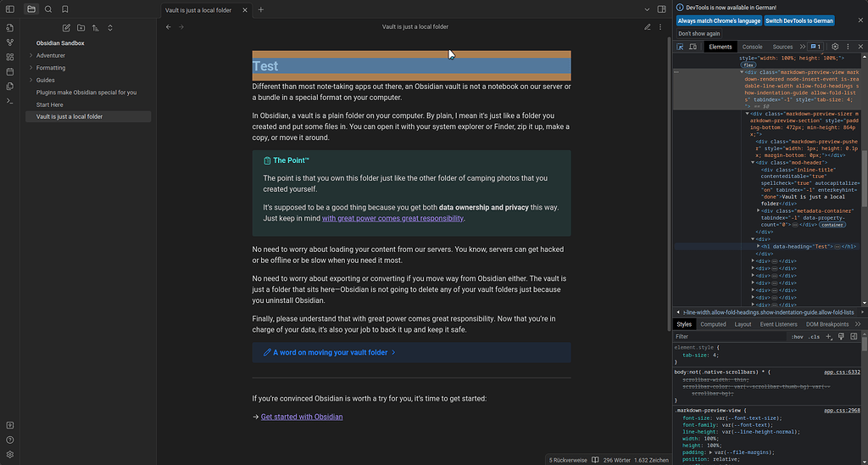Toggle :hov element state panel
Image resolution: width=868 pixels, height=465 pixels.
coord(797,336)
